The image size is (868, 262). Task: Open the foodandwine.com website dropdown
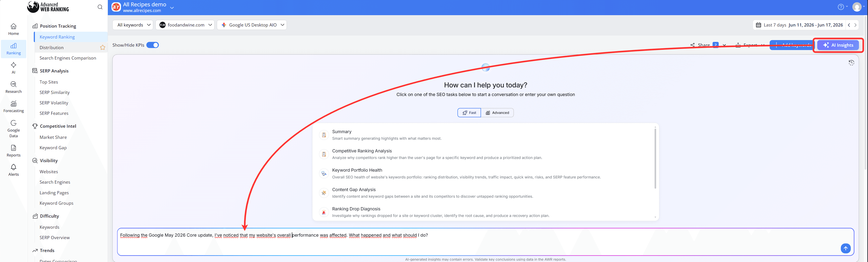pyautogui.click(x=185, y=25)
